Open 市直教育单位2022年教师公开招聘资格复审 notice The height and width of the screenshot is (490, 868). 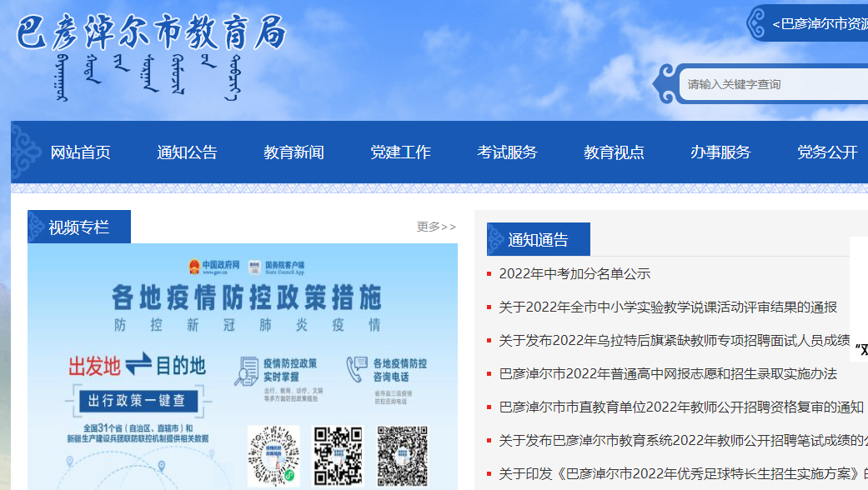click(x=681, y=407)
